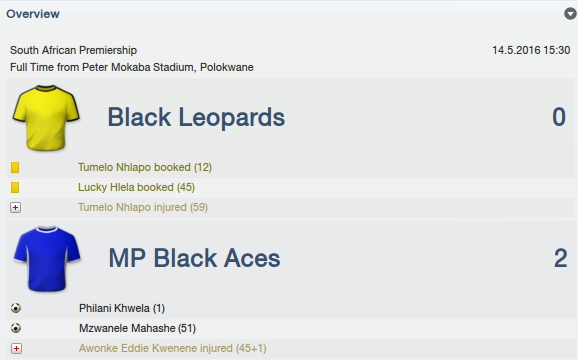Click the blue MP Black Aces kit icon

point(47,259)
